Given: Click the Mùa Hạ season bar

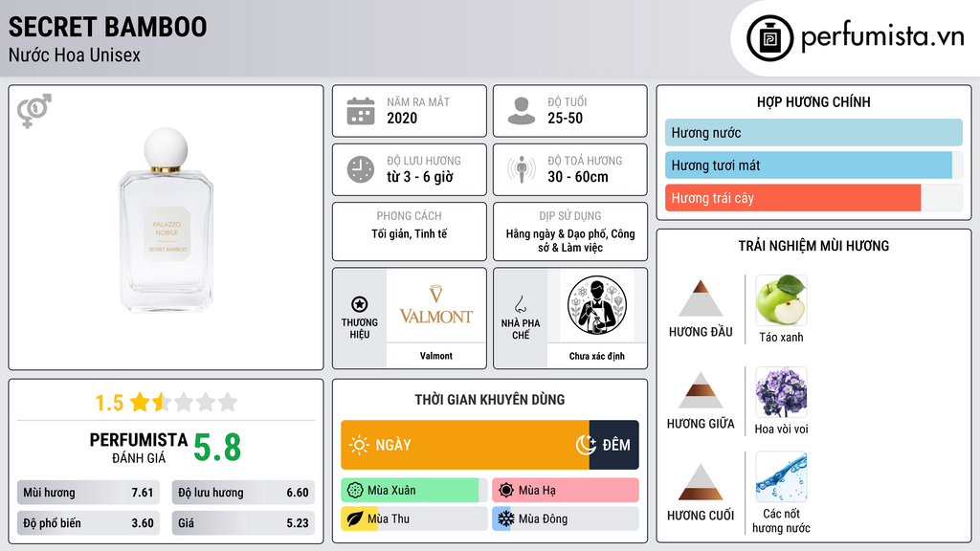Looking at the screenshot, I should pos(565,491).
